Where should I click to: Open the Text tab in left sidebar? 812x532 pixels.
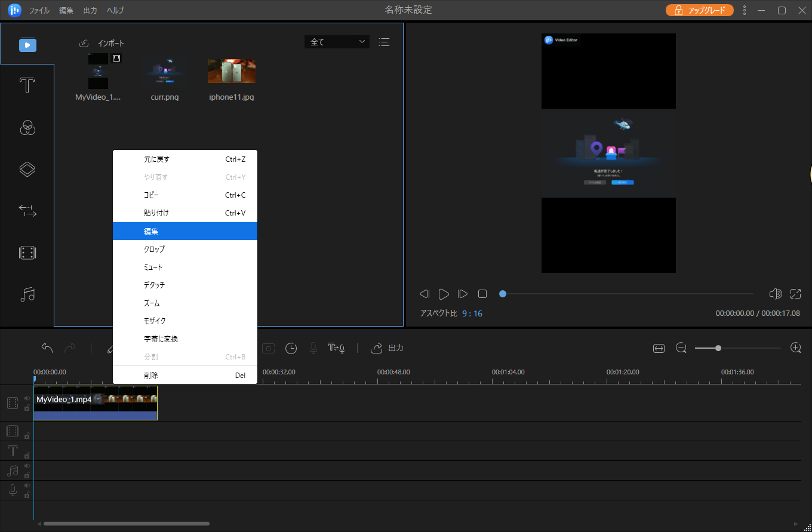[27, 86]
